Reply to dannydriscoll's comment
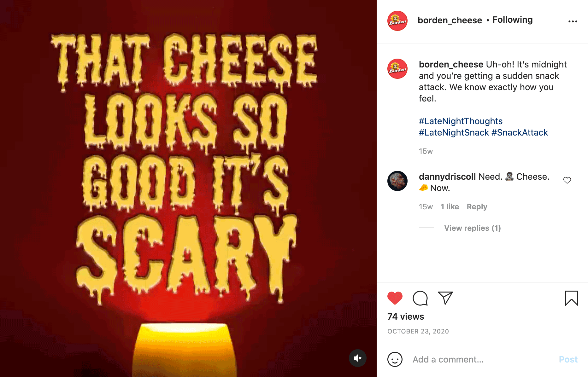The height and width of the screenshot is (377, 588). tap(477, 207)
